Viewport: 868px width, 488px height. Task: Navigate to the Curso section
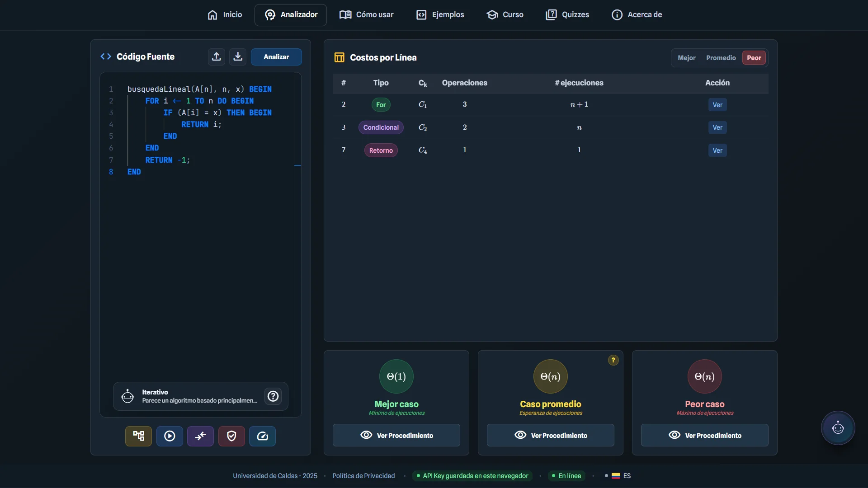505,15
